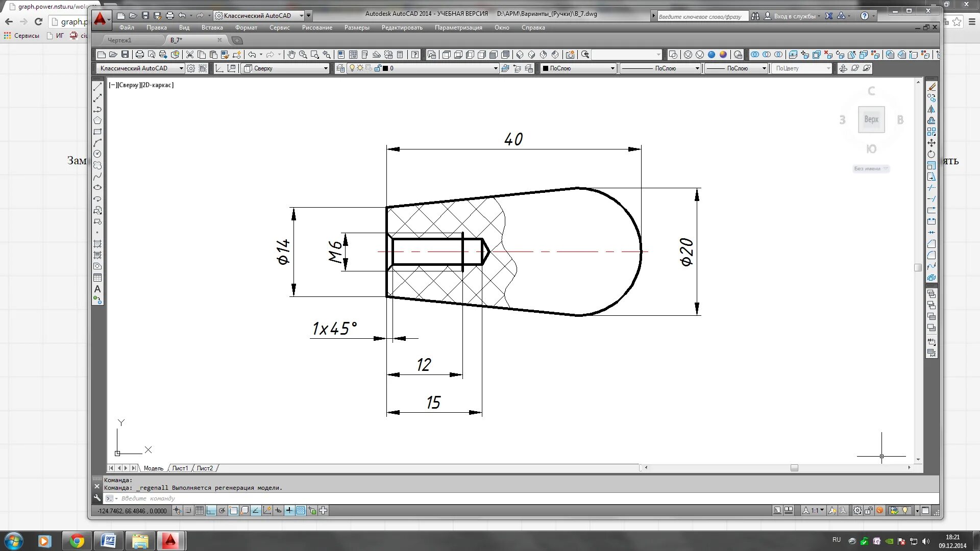Select the Table tool in the Draw toolbar

point(97,278)
